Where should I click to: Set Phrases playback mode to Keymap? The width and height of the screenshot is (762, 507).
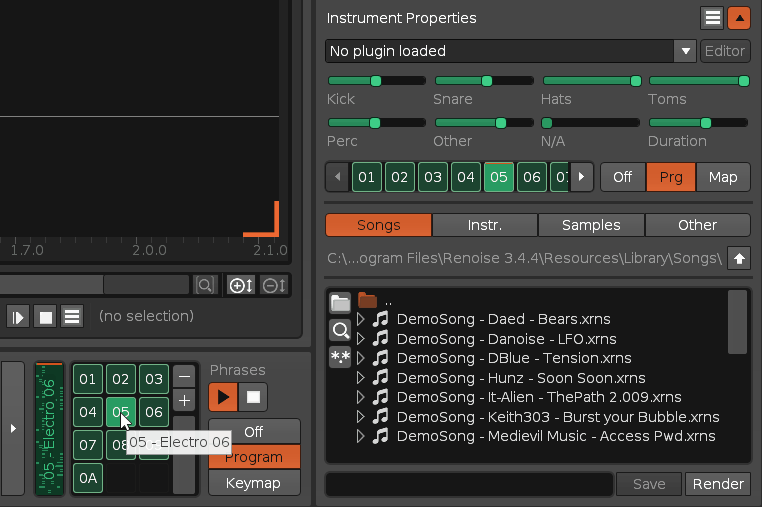254,483
